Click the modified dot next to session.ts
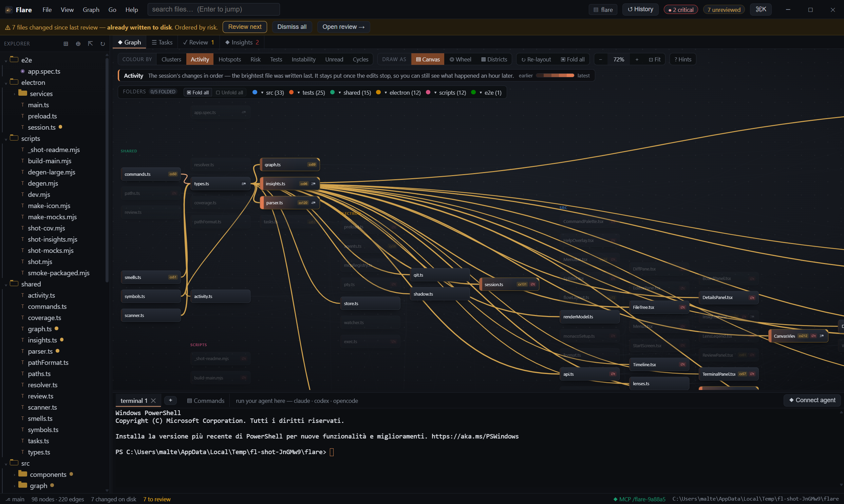The height and width of the screenshot is (504, 844). point(60,127)
